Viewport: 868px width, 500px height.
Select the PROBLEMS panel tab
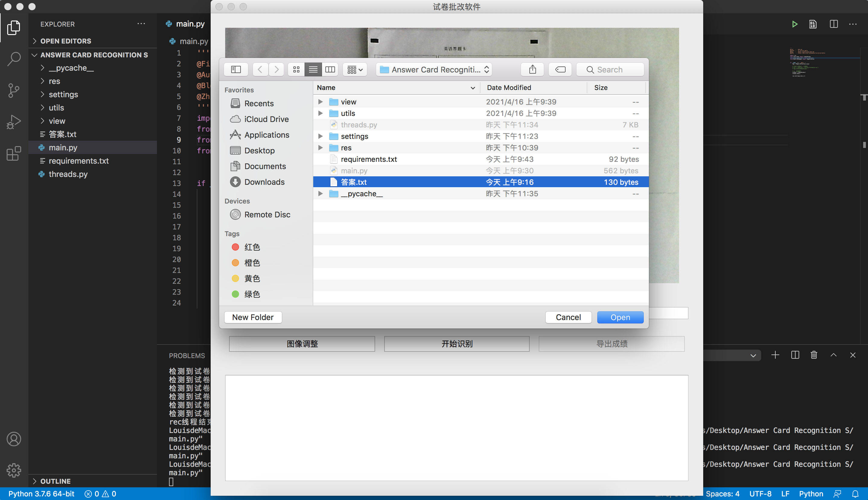tap(187, 355)
